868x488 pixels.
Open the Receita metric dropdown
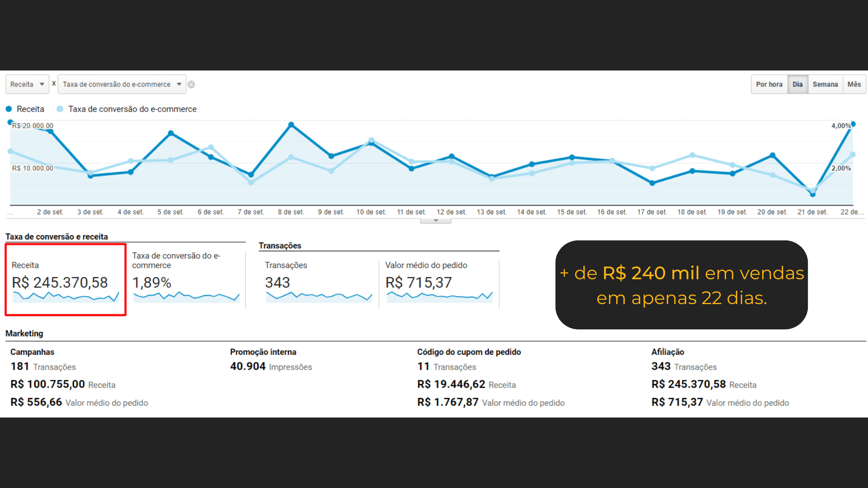coord(27,84)
